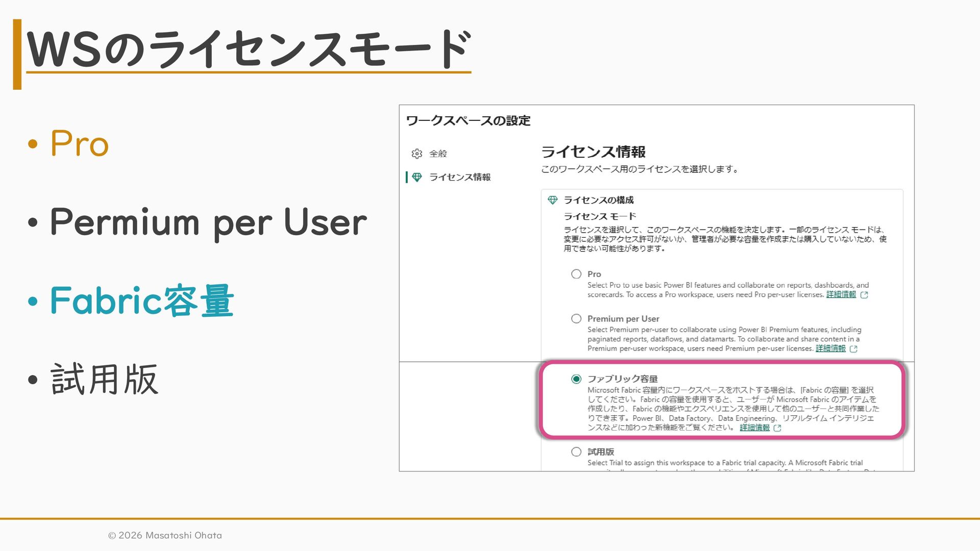Image resolution: width=980 pixels, height=551 pixels.
Task: Click external-link icon after Premium per User 詳細情報
Action: point(853,349)
